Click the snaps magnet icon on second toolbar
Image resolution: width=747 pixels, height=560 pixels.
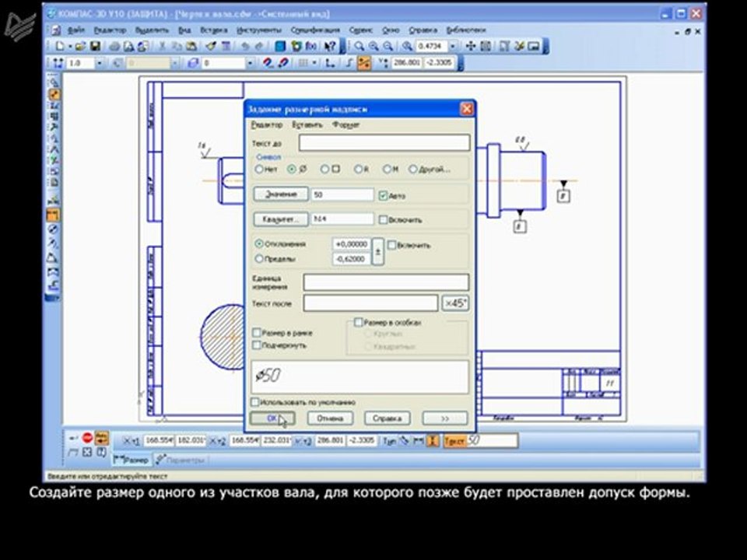pos(268,63)
